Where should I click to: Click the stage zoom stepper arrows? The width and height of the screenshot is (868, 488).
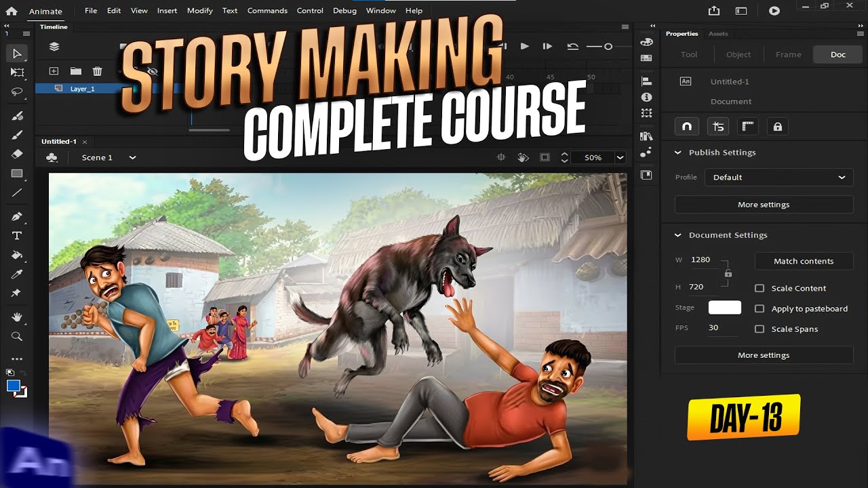[564, 157]
